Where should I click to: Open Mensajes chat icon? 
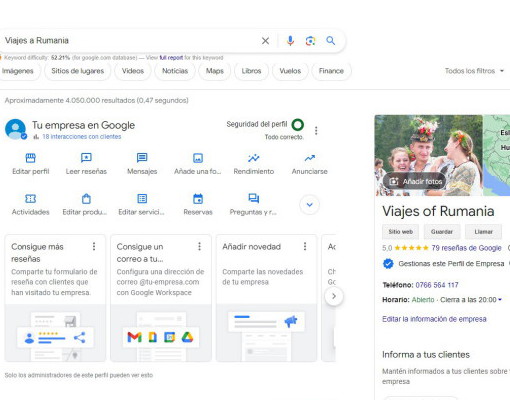pyautogui.click(x=142, y=158)
